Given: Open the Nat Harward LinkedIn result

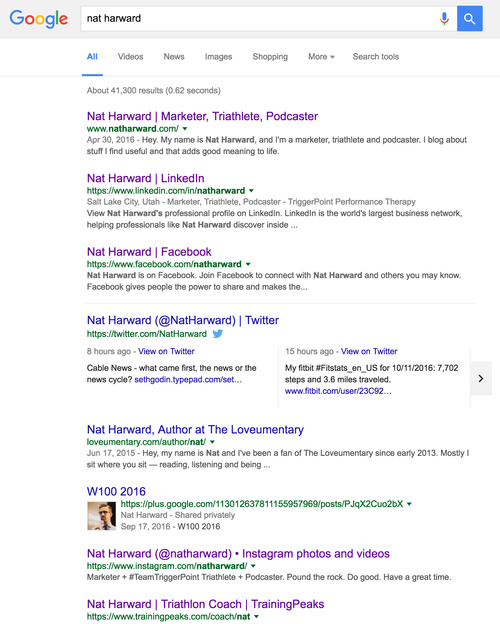Looking at the screenshot, I should click(146, 178).
